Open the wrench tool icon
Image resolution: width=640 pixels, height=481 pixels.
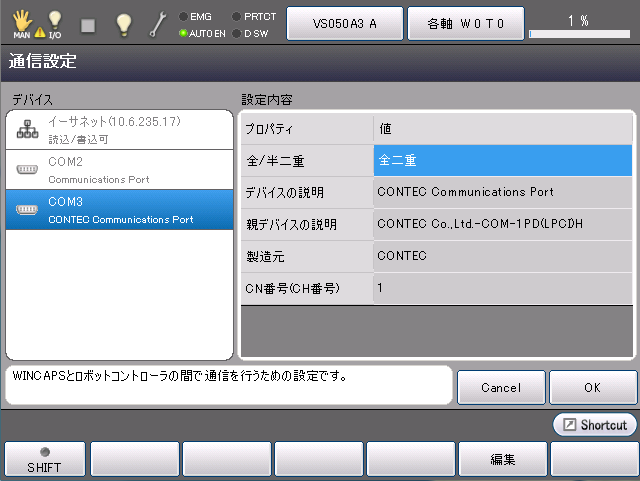158,24
